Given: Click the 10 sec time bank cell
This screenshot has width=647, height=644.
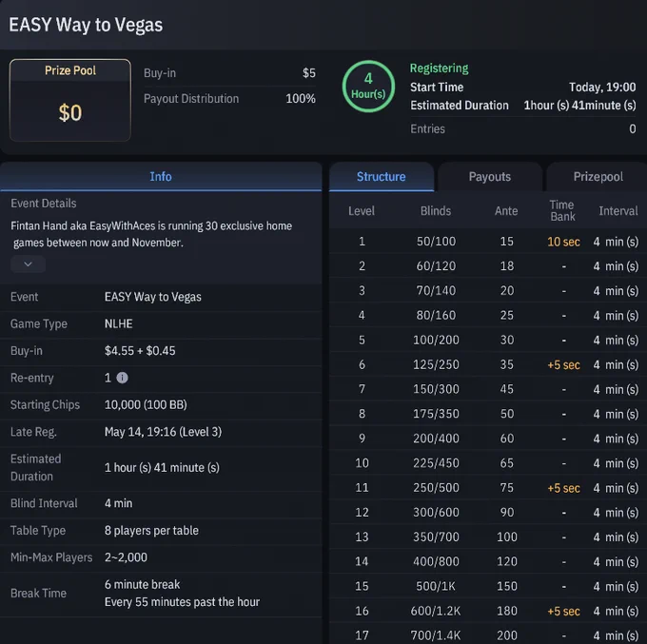Looking at the screenshot, I should coord(563,242).
